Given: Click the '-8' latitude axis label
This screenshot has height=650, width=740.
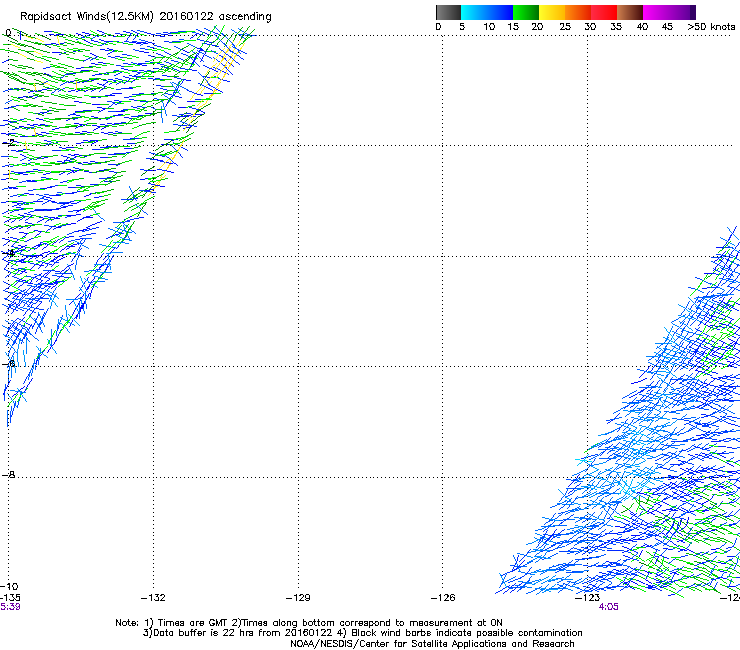Looking at the screenshot, I should click(8, 474).
